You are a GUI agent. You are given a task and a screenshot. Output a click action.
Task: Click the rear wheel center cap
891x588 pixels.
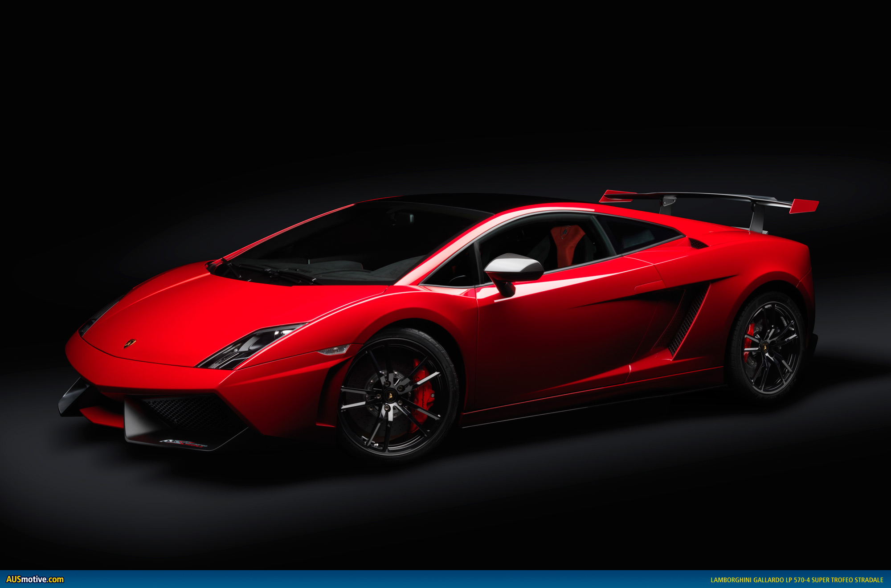click(765, 347)
